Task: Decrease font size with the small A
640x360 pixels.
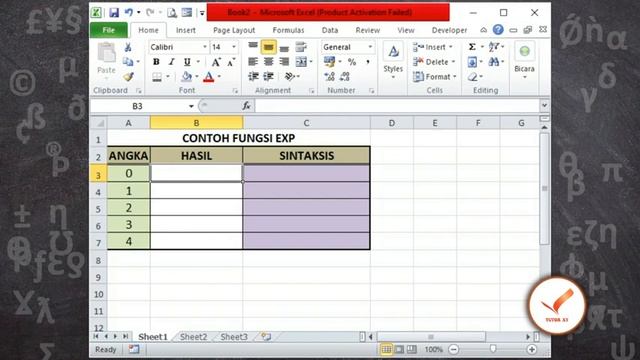Action: (x=231, y=62)
